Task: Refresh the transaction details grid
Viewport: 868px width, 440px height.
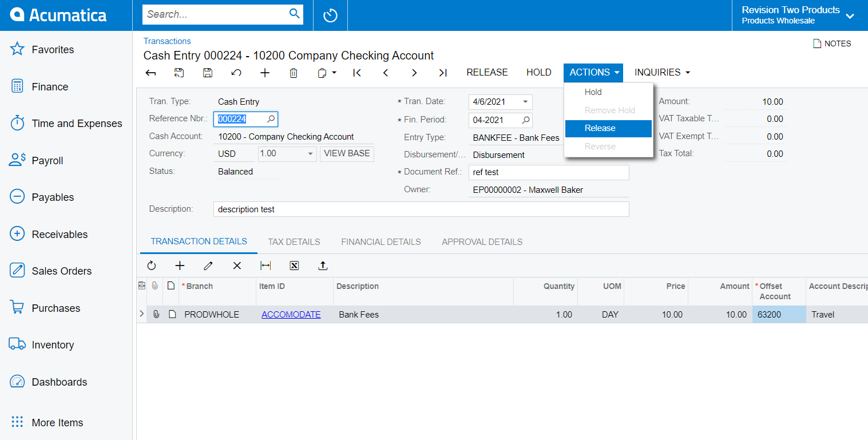Action: click(x=151, y=265)
